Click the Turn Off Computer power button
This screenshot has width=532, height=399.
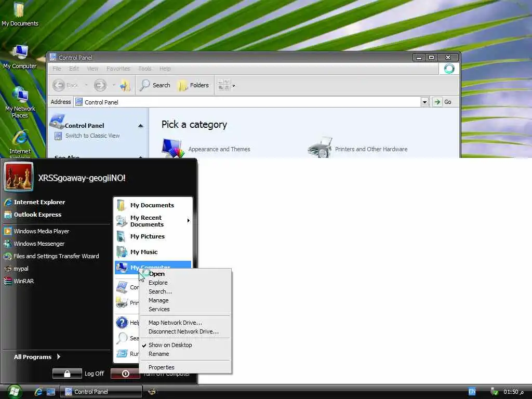click(125, 374)
